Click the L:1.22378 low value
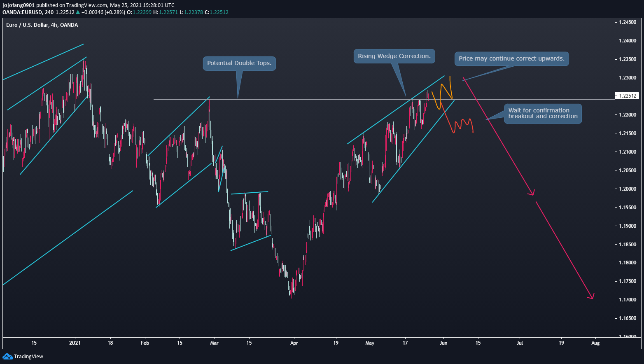644x364 pixels. 191,12
